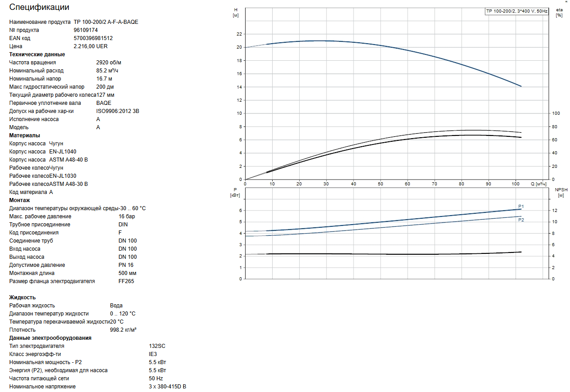570x392 pixels.
Task: Select impeller diameter value "127 мм"
Action: pyautogui.click(x=105, y=95)
